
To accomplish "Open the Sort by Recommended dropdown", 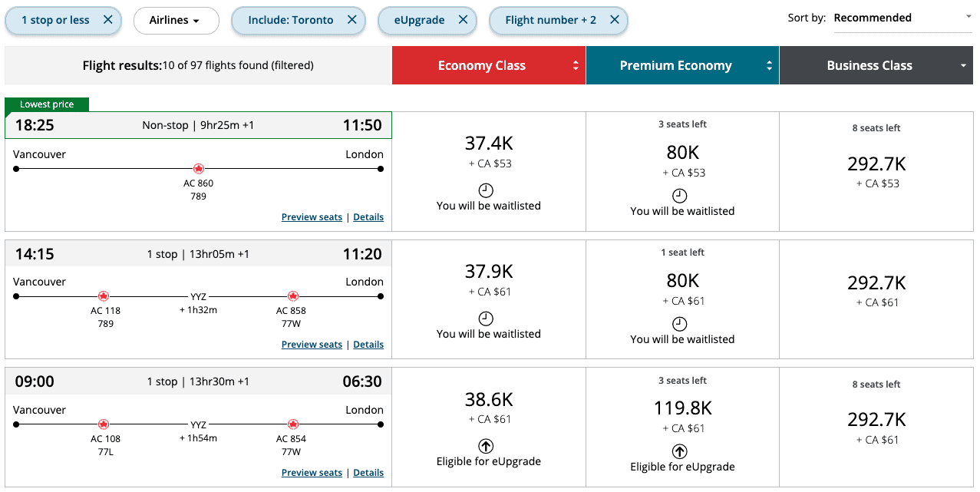I will pyautogui.click(x=902, y=18).
